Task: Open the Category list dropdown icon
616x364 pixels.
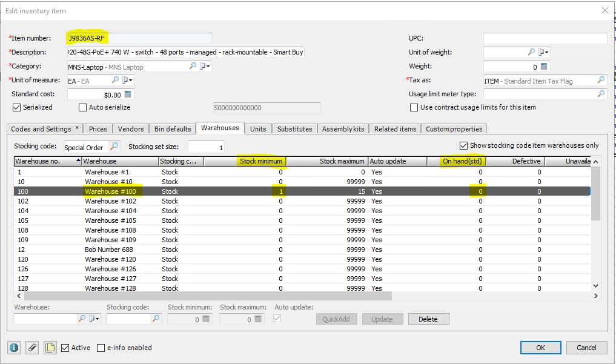Action: [205, 66]
